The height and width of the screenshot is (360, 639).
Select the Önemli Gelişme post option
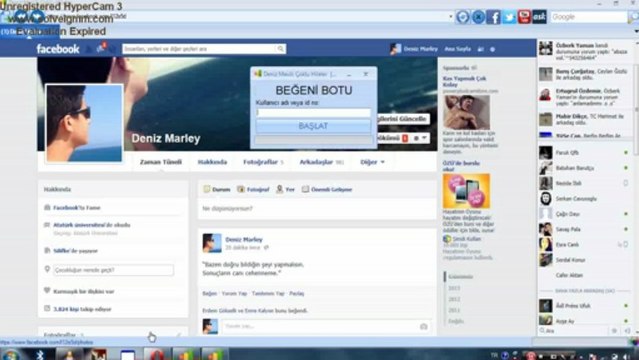[x=327, y=189]
